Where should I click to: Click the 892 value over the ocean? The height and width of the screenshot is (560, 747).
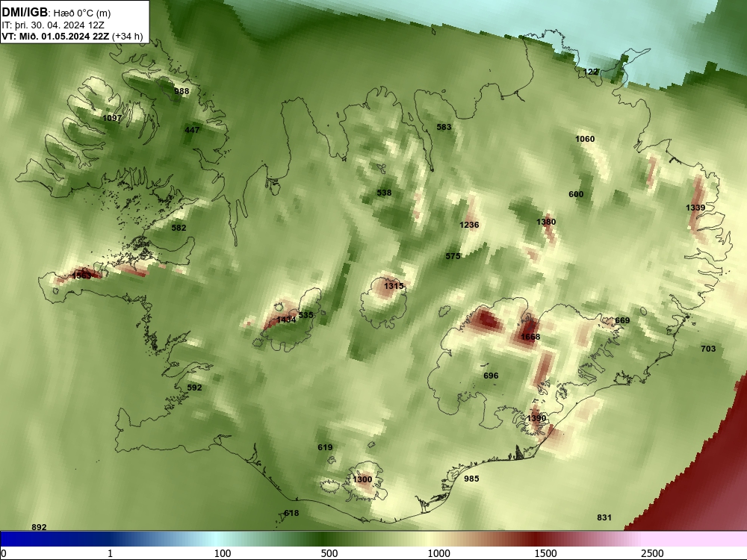click(x=39, y=526)
